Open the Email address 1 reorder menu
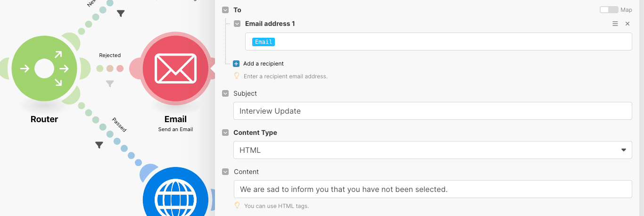The width and height of the screenshot is (644, 216). [x=615, y=24]
